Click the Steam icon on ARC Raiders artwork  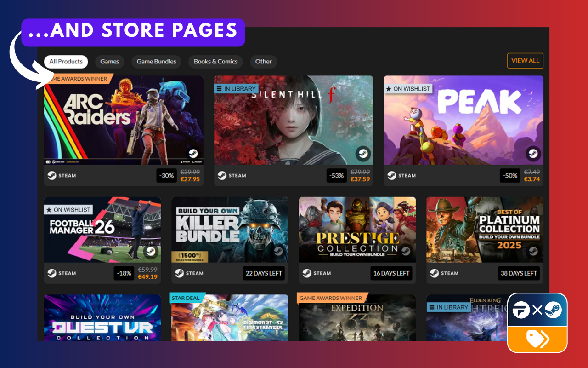pos(193,154)
